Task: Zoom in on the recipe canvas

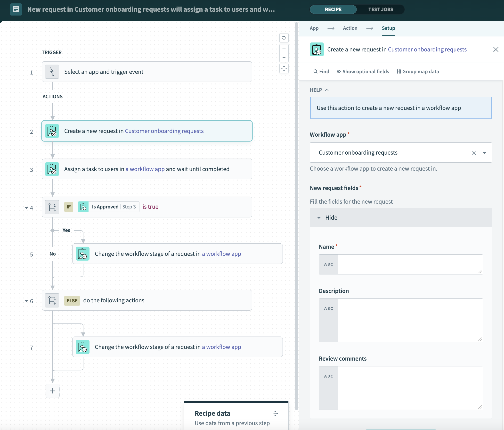Action: click(284, 49)
